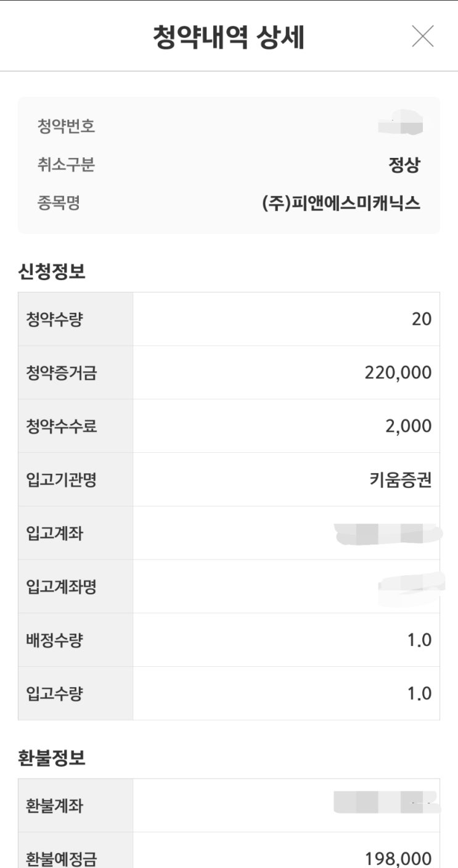458x868 pixels.
Task: Click the blurred 청약번호 value
Action: pyautogui.click(x=401, y=123)
